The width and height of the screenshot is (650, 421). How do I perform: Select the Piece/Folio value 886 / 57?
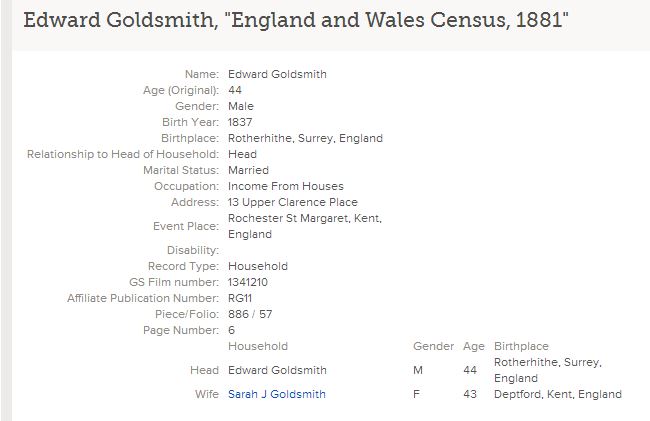[250, 314]
